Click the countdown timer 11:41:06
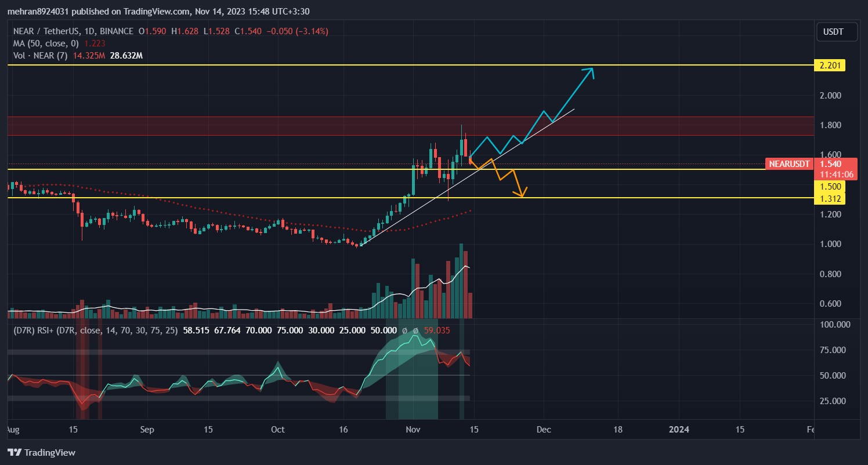Image resolution: width=868 pixels, height=465 pixels. (836, 174)
